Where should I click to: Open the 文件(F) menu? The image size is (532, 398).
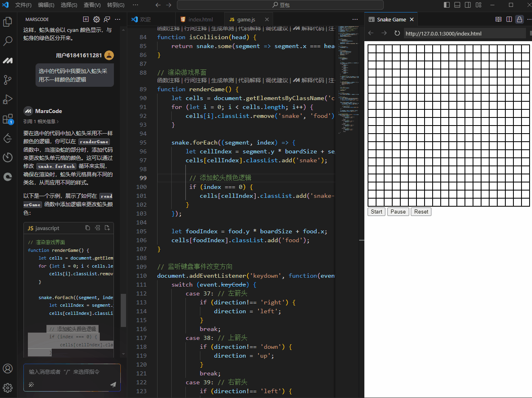tap(23, 5)
